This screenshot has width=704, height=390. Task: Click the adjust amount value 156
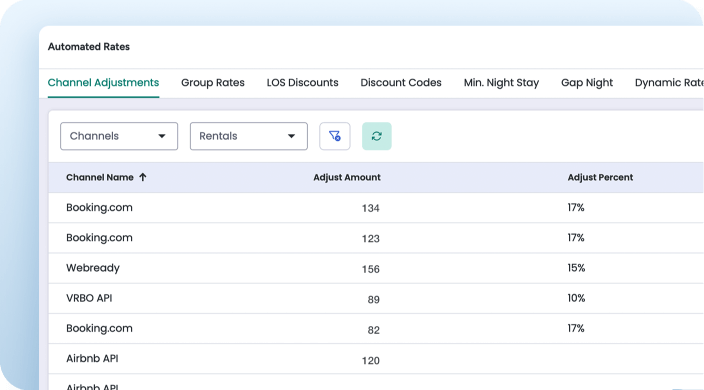click(371, 269)
